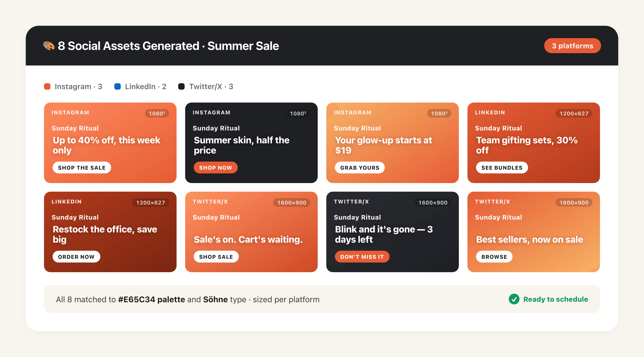Click TWITTER/X label on 'Best sellers' card
Viewport: 644px width, 357px height.
coord(492,201)
